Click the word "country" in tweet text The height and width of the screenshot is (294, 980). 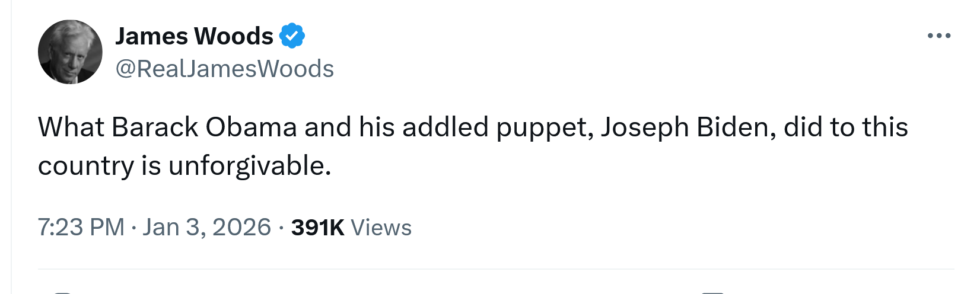pos(85,166)
